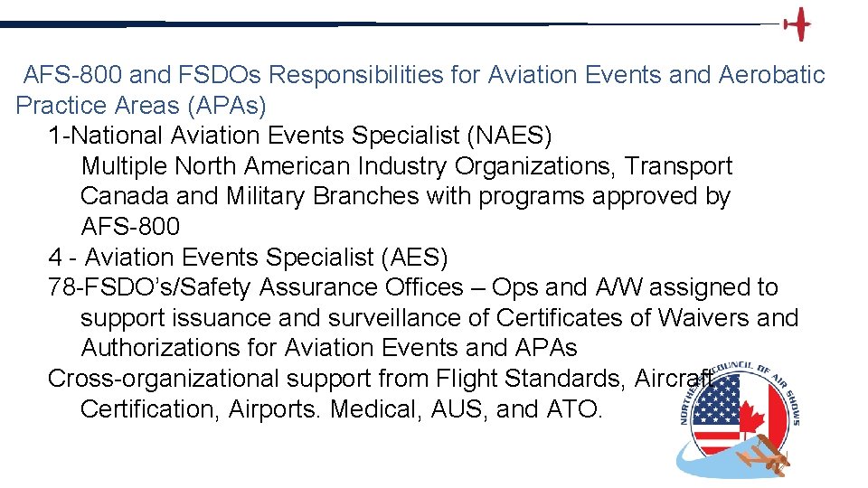
Task: Click the '78-FSDO's/Safety Assurance Offices' line
Action: (x=413, y=287)
